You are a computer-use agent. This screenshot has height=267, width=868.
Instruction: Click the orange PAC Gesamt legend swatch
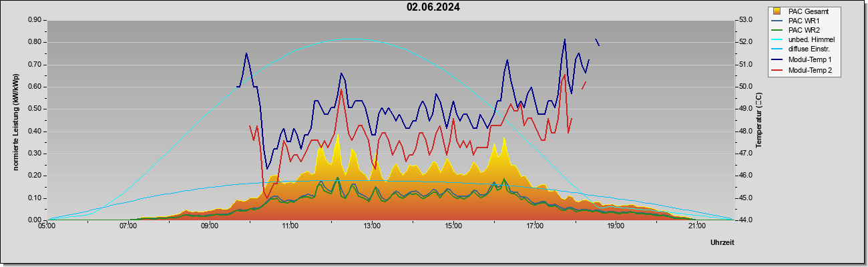coord(777,11)
